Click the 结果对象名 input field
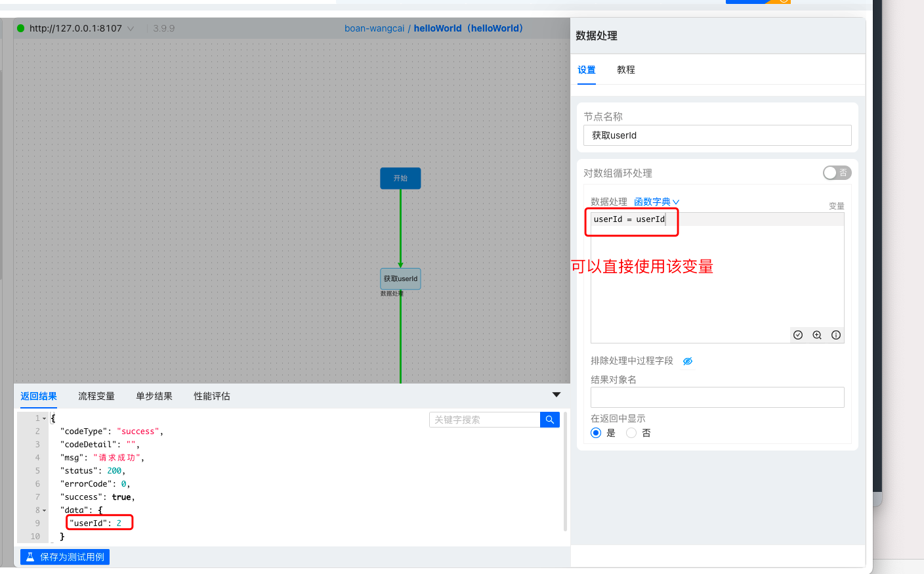The width and height of the screenshot is (924, 574). pyautogui.click(x=717, y=397)
